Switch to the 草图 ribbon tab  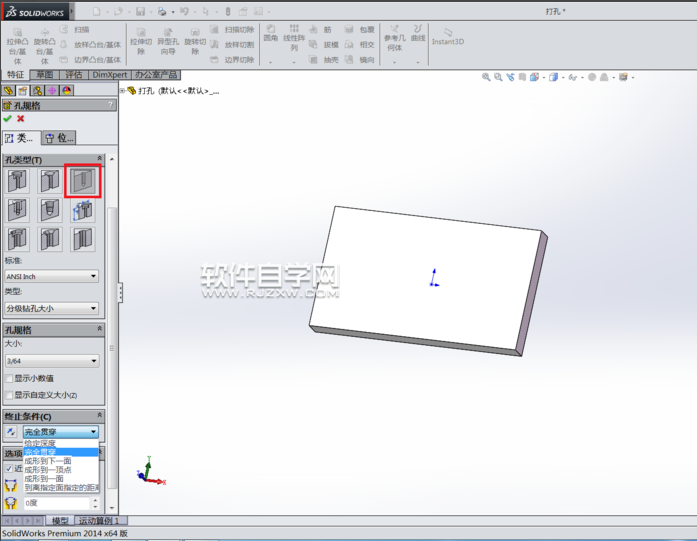(x=44, y=75)
